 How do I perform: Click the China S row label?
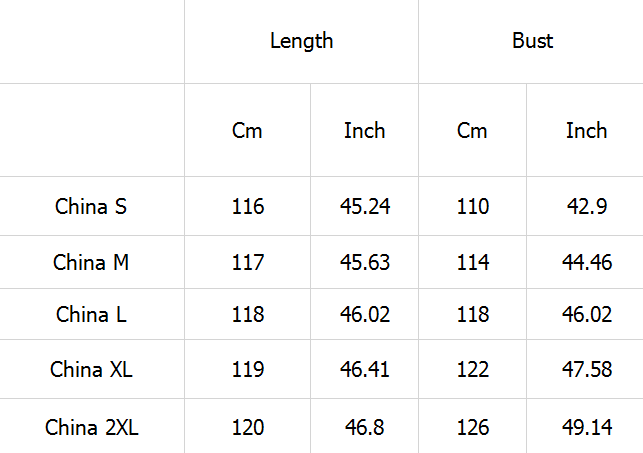pyautogui.click(x=91, y=206)
